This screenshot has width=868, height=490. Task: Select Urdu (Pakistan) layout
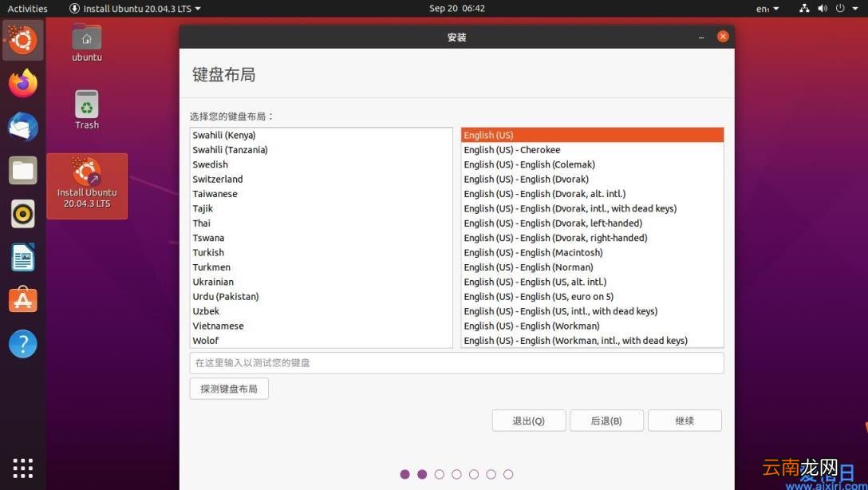[321, 296]
